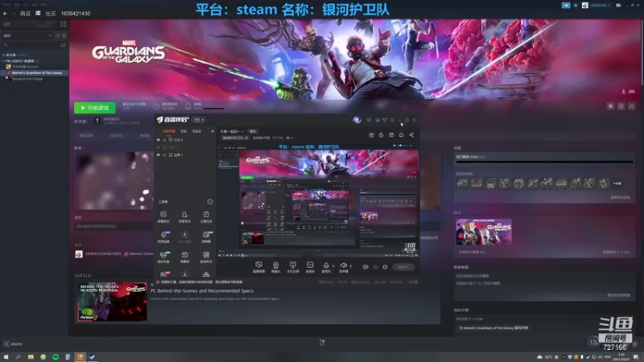The image size is (644, 362).
Task: Open the 库 tab in Steam
Action: coord(38,14)
